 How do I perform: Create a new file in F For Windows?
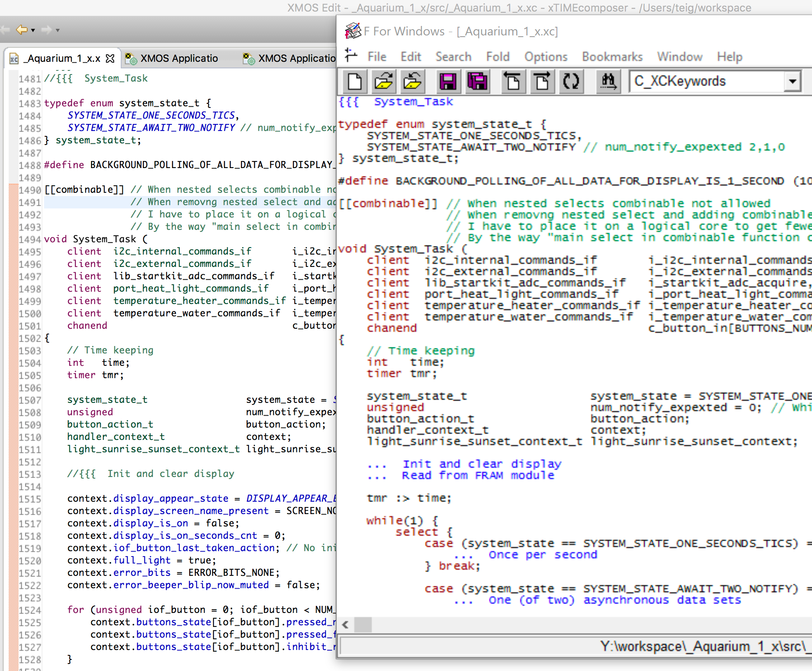coord(355,82)
